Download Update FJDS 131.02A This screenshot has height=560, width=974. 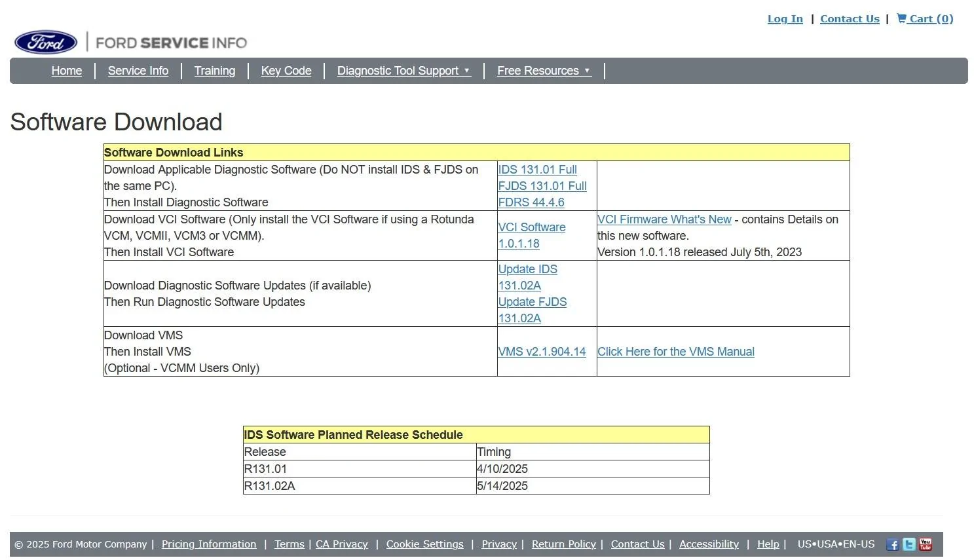click(533, 310)
